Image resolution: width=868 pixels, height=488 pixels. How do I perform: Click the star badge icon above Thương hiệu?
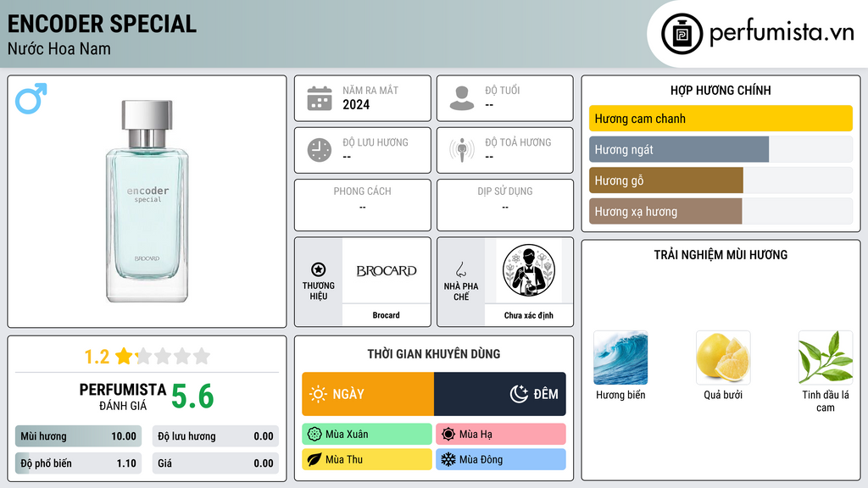point(319,269)
